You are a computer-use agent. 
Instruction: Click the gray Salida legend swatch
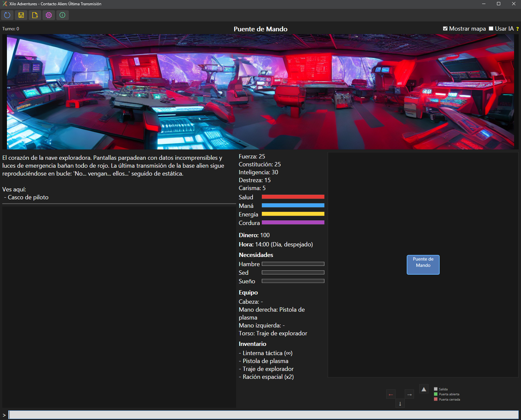(436, 389)
